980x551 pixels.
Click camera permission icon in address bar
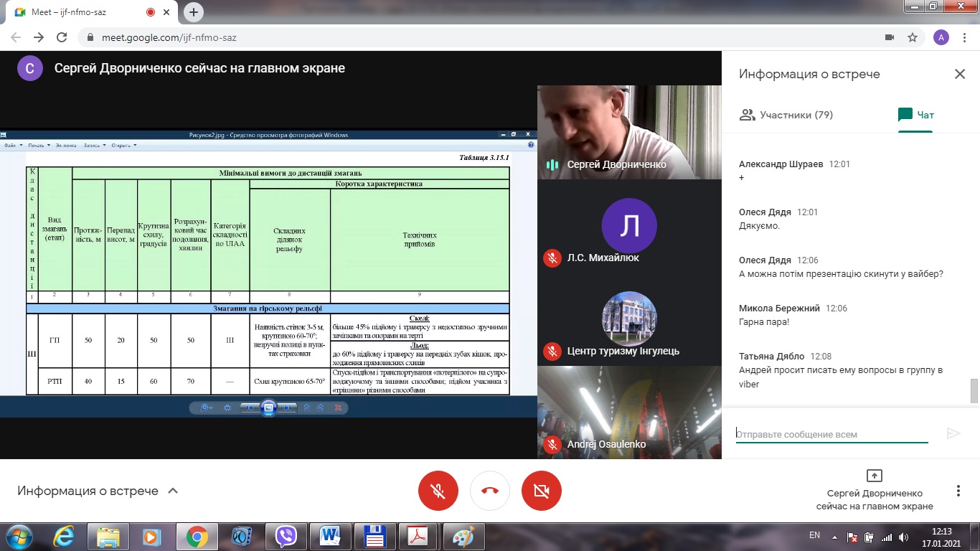click(890, 37)
